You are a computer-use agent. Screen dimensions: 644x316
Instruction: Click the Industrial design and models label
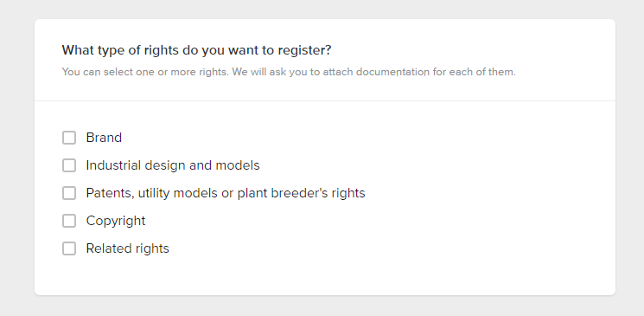(173, 165)
